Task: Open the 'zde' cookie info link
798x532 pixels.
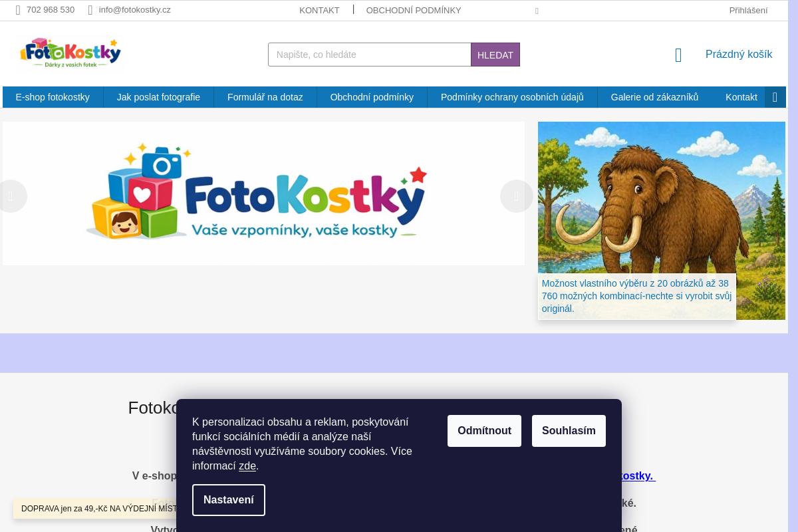Action: (247, 466)
